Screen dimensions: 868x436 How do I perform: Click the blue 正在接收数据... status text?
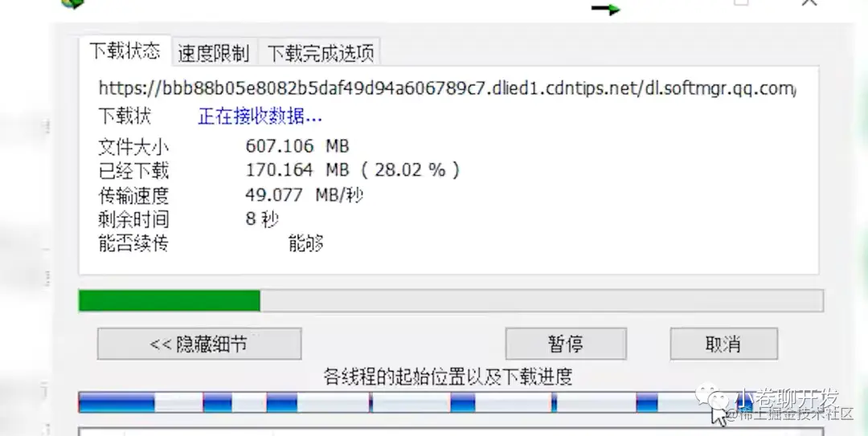click(x=260, y=116)
